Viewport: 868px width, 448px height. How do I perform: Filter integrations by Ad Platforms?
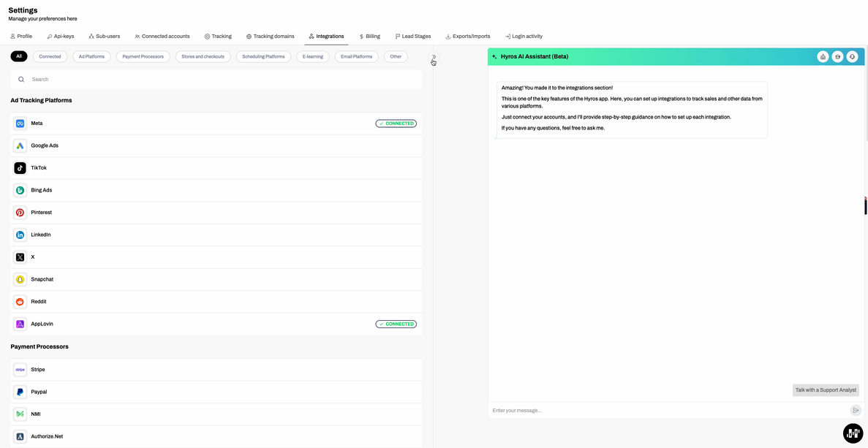91,56
